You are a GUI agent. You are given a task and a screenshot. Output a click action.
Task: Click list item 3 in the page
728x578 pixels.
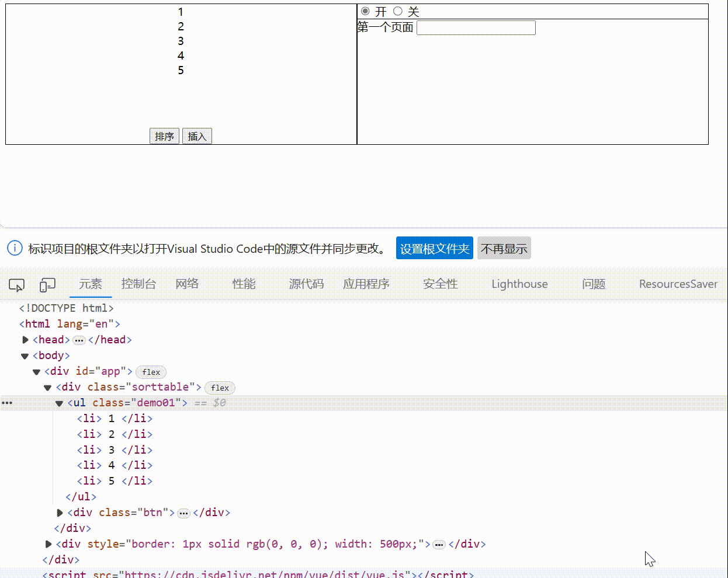click(x=181, y=41)
